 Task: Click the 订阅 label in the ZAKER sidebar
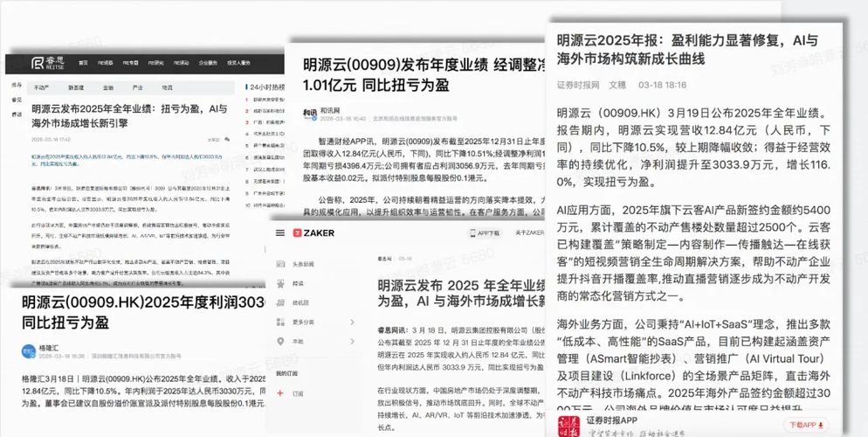tap(297, 393)
